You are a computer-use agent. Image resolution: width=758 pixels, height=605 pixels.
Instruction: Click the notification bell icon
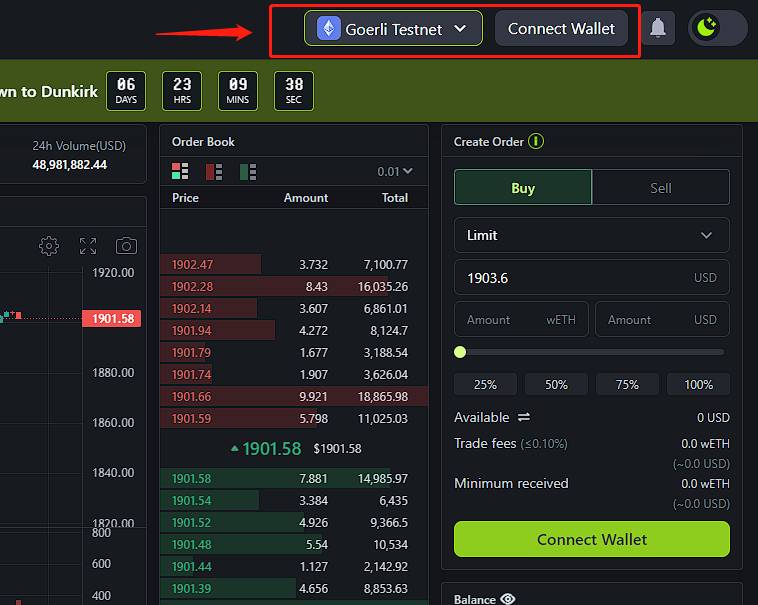658,28
